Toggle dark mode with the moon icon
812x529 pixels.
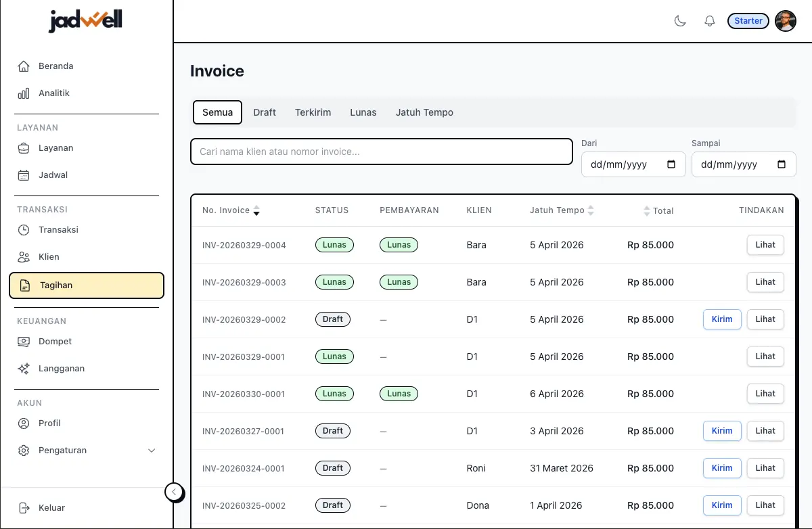tap(679, 21)
